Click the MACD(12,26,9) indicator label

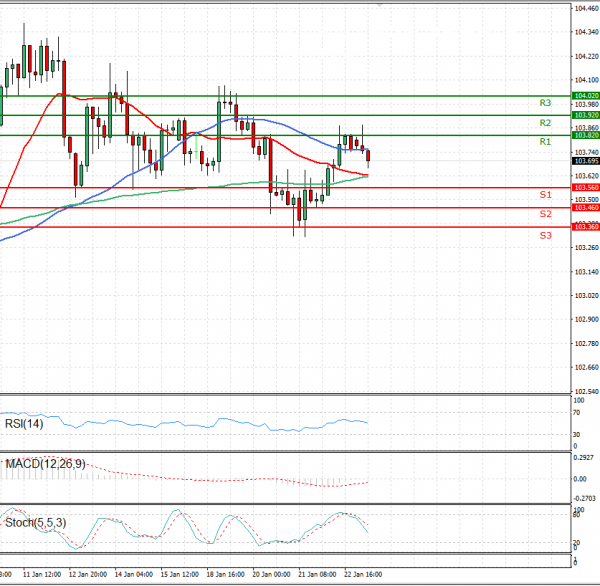45,464
